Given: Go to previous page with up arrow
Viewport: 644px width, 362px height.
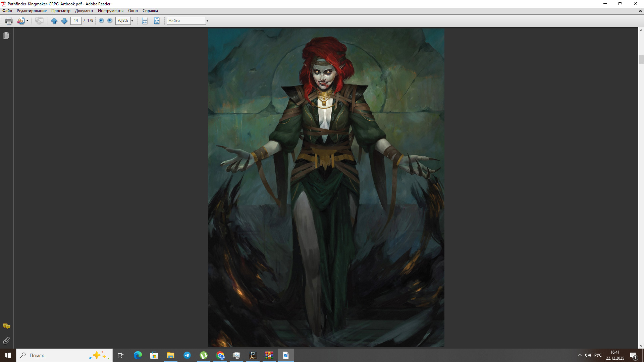Looking at the screenshot, I should pyautogui.click(x=54, y=21).
